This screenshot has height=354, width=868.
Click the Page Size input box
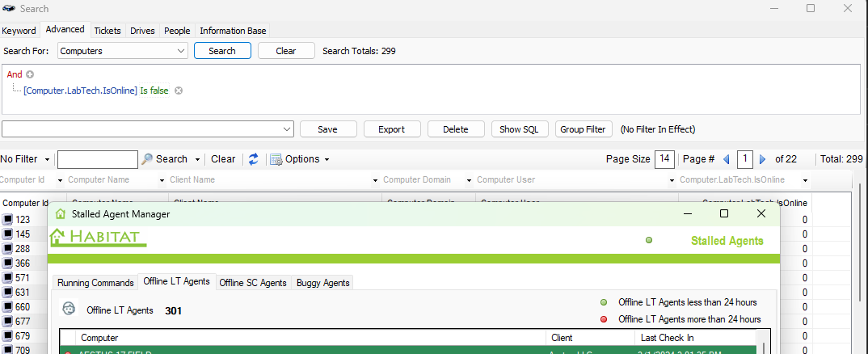(664, 159)
